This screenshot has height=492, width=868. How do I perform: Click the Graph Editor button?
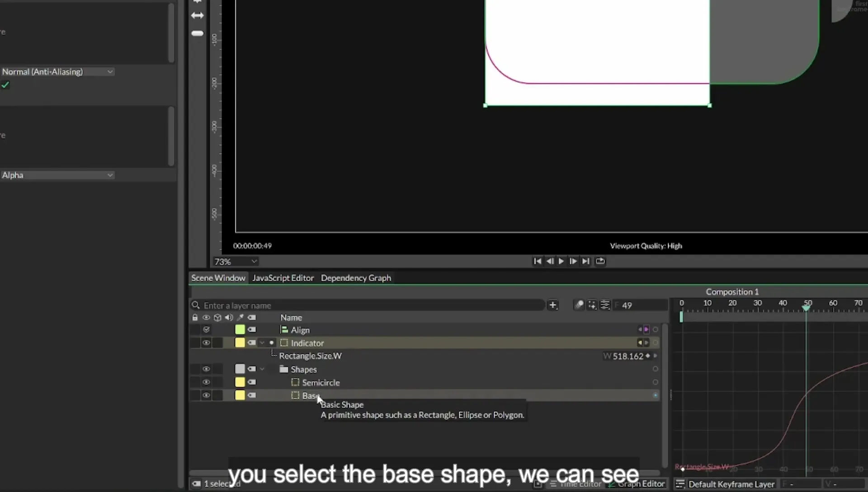(637, 484)
